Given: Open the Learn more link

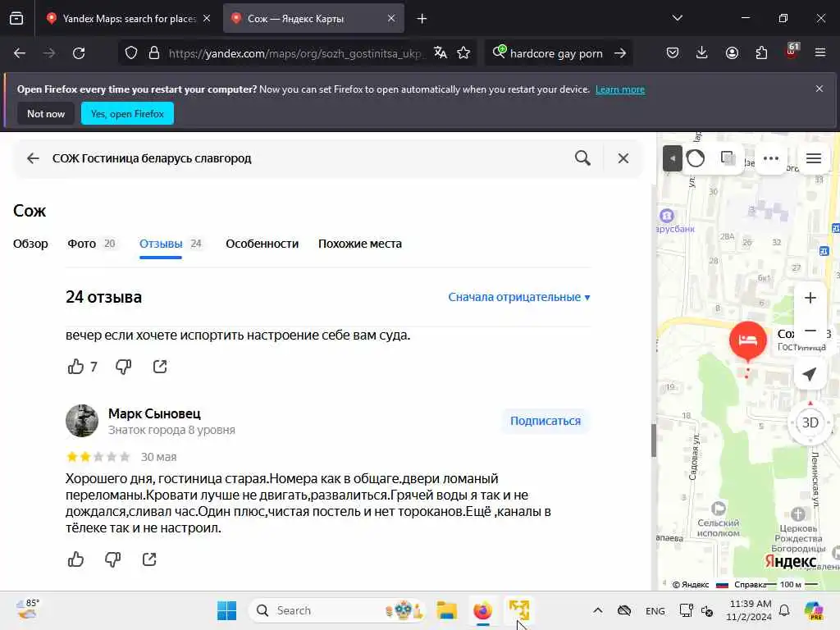Looking at the screenshot, I should tap(620, 89).
